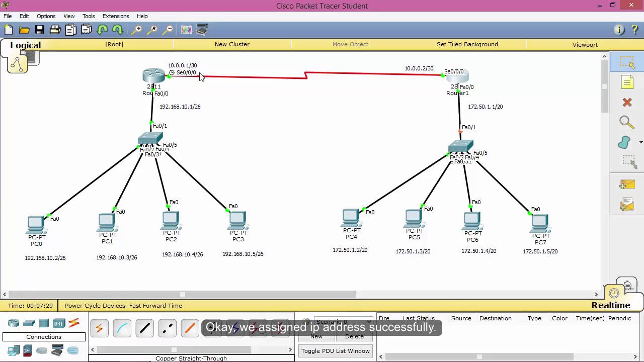Print the topology with printer icon
This screenshot has width=644, height=362.
tap(55, 30)
